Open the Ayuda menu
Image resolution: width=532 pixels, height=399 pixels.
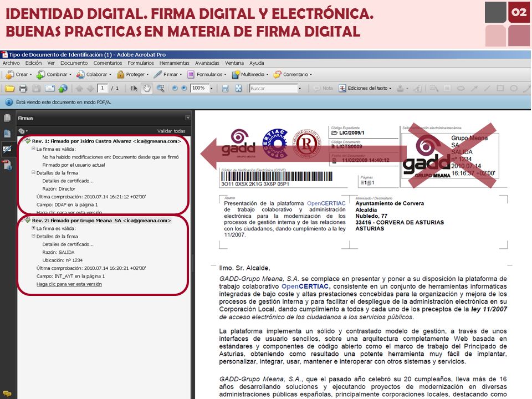pos(257,63)
